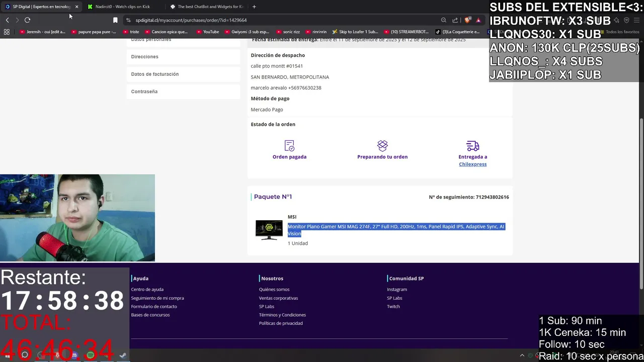The width and height of the screenshot is (644, 362).
Task: Open Steam from the taskbar
Action: (122, 355)
